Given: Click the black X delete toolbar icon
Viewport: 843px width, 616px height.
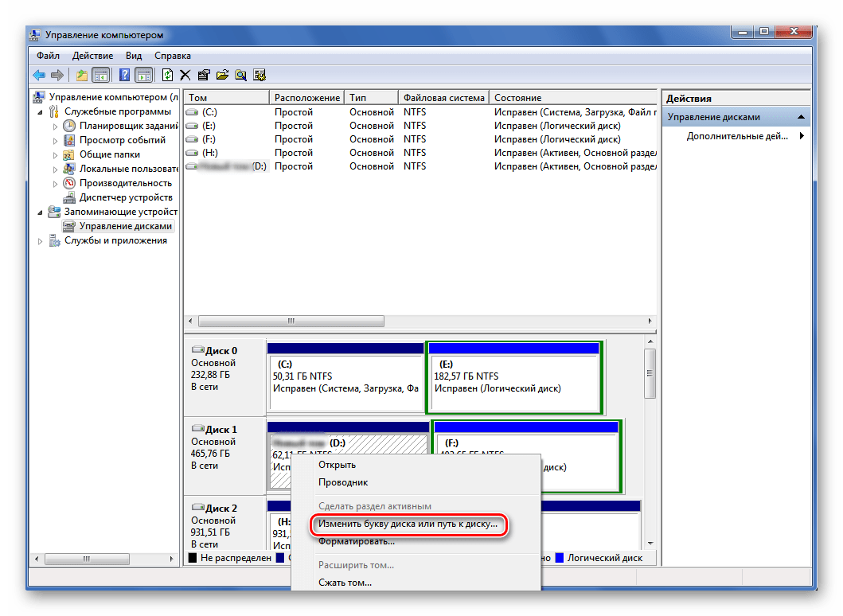Looking at the screenshot, I should (185, 75).
